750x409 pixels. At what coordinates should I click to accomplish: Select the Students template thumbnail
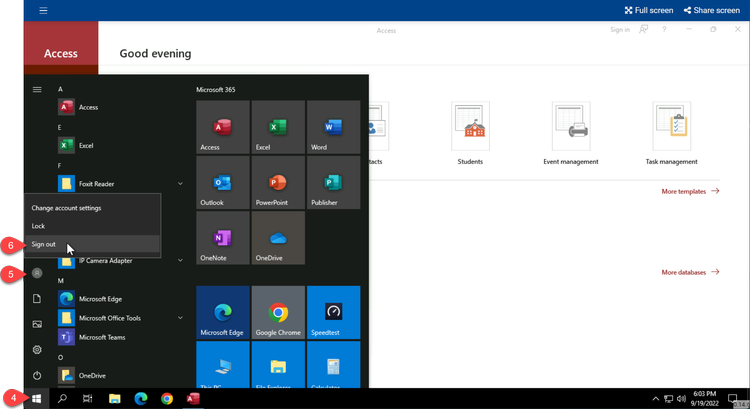pos(470,126)
